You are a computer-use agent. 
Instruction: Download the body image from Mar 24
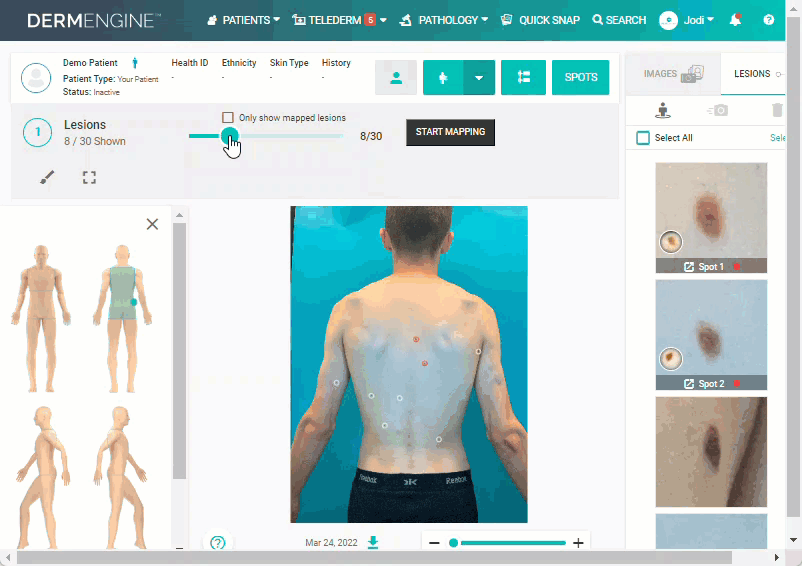coord(373,542)
